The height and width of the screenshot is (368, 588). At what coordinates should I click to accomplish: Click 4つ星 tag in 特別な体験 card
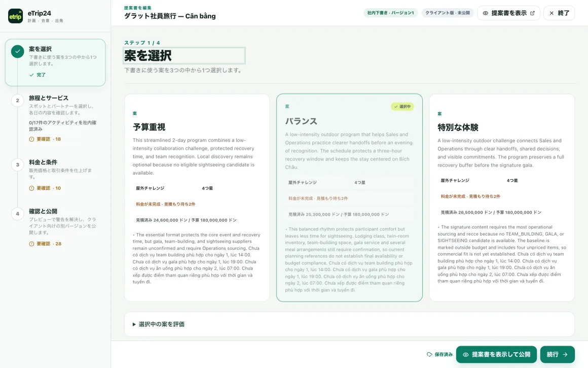pos(512,181)
